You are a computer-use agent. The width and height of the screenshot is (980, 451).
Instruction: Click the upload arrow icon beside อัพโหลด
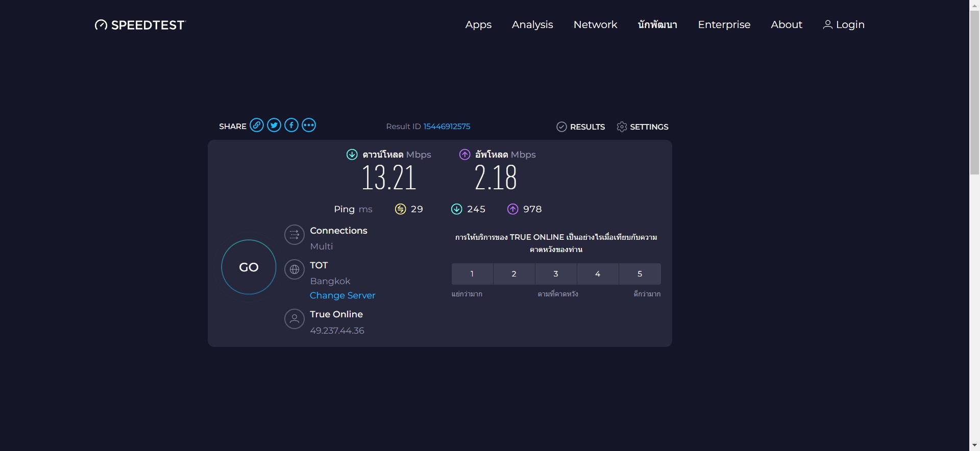click(x=464, y=155)
